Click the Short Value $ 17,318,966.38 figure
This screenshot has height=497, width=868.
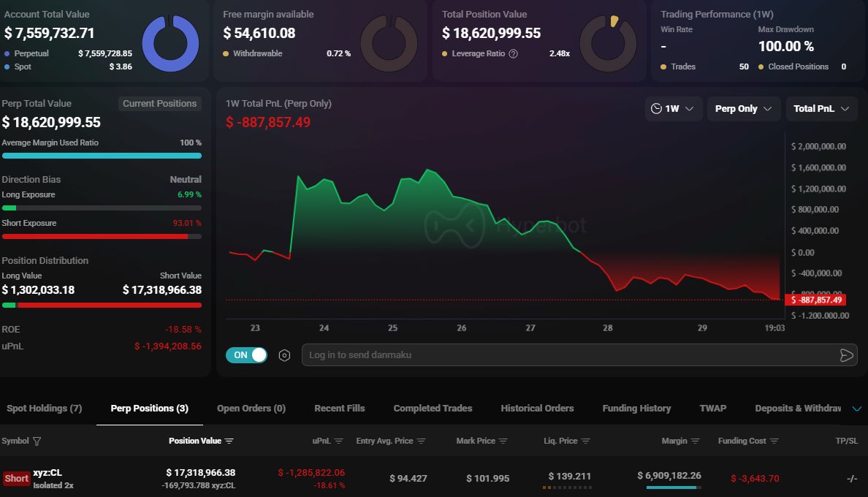pyautogui.click(x=162, y=290)
